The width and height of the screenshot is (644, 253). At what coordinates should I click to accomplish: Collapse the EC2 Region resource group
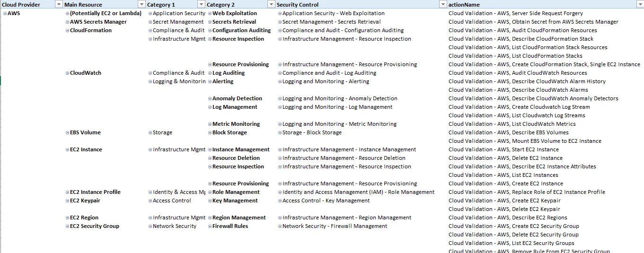point(67,218)
